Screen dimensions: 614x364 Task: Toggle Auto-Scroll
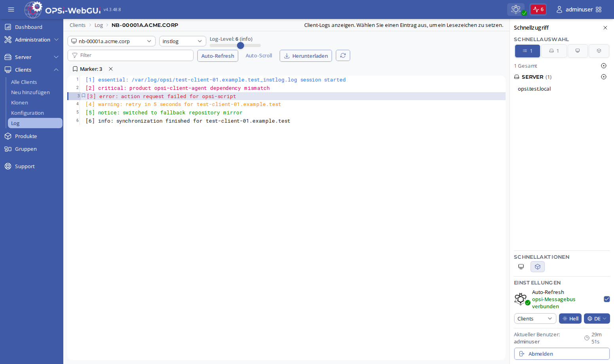[259, 56]
